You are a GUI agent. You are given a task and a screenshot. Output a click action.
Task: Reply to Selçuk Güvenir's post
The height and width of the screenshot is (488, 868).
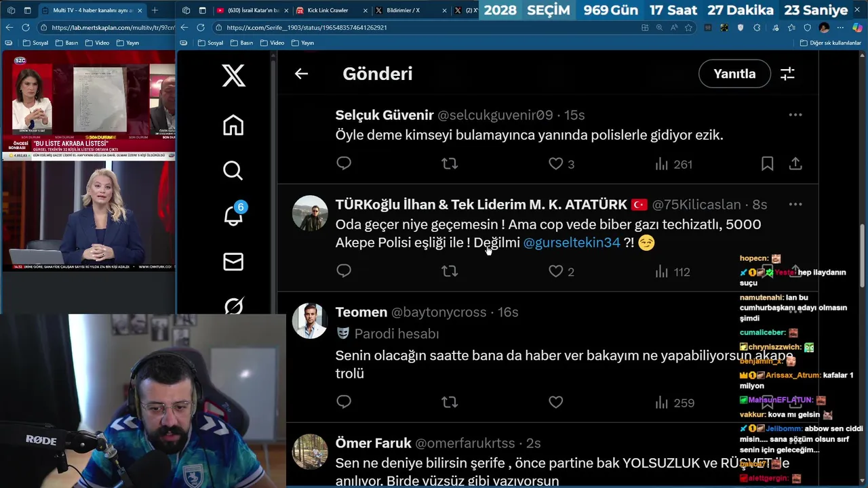[344, 163]
